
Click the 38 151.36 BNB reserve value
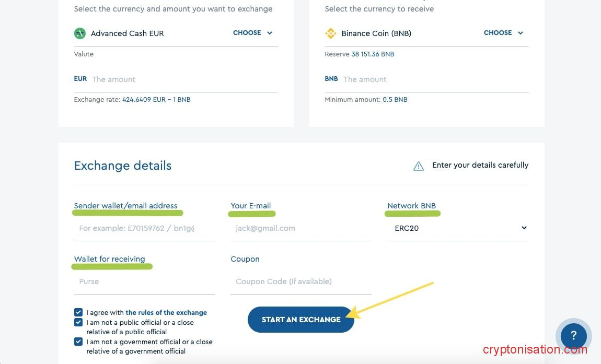(373, 54)
